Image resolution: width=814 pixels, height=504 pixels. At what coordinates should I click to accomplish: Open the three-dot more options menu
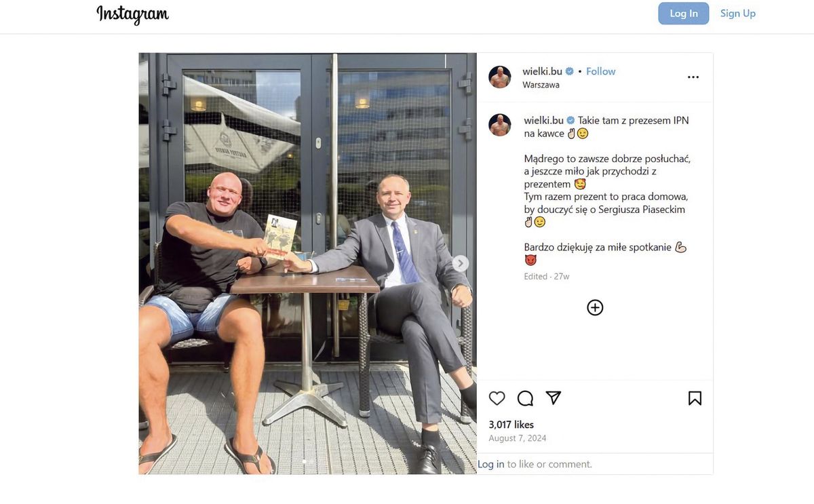click(693, 77)
